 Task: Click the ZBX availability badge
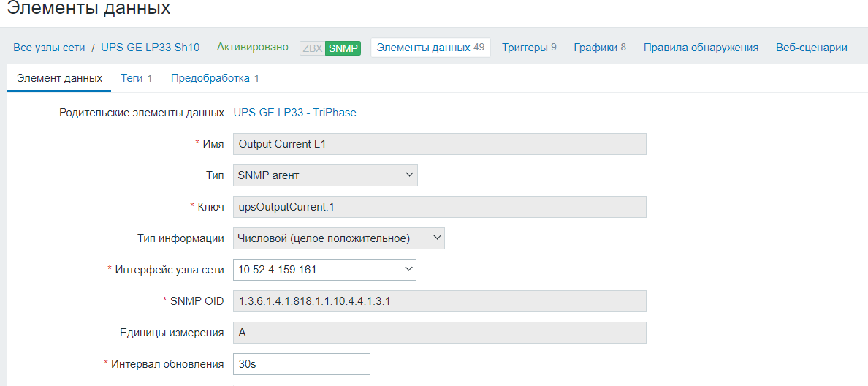312,48
